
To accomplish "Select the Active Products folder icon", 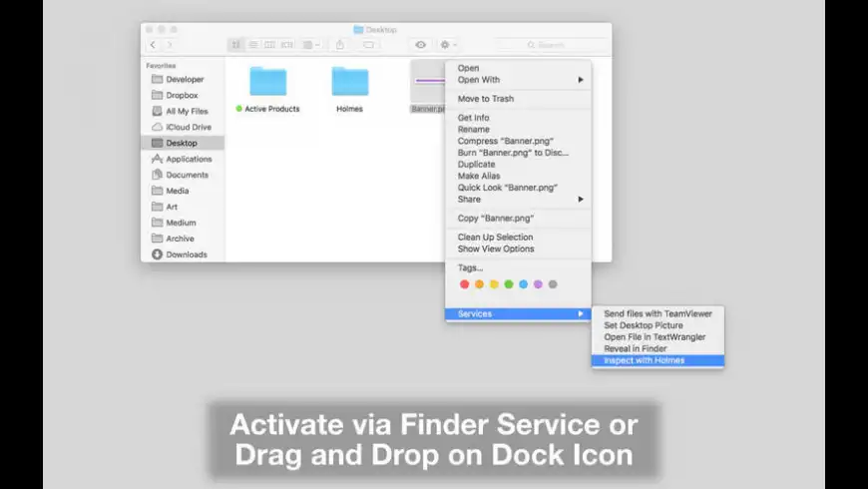I will (x=268, y=82).
